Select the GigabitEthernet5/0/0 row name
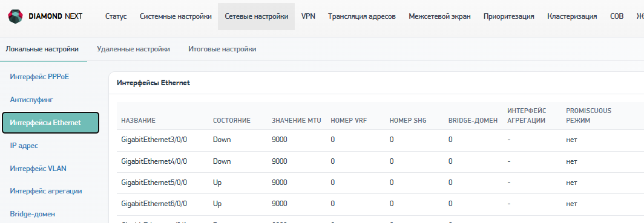This screenshot has width=644, height=223. click(154, 183)
